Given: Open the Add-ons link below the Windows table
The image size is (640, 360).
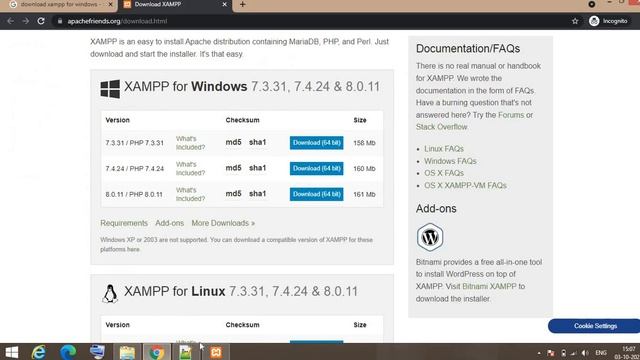Looking at the screenshot, I should [169, 223].
